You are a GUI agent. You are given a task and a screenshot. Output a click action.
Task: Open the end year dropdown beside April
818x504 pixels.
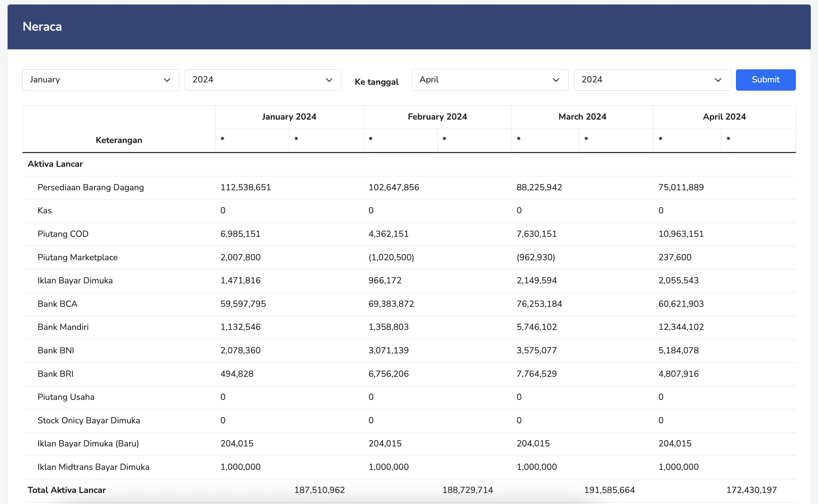click(652, 80)
